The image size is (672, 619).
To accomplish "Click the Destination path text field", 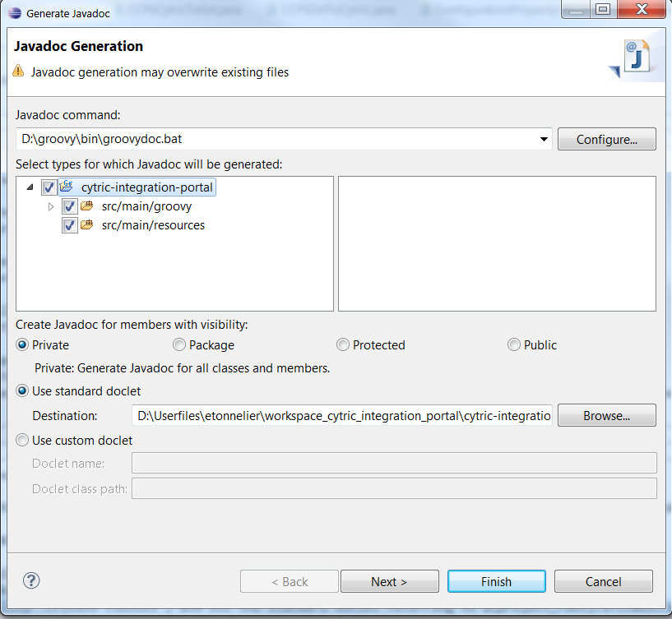I will pyautogui.click(x=342, y=416).
